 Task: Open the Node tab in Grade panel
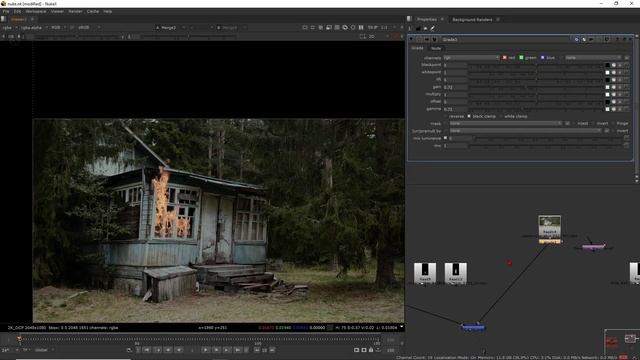click(x=436, y=48)
